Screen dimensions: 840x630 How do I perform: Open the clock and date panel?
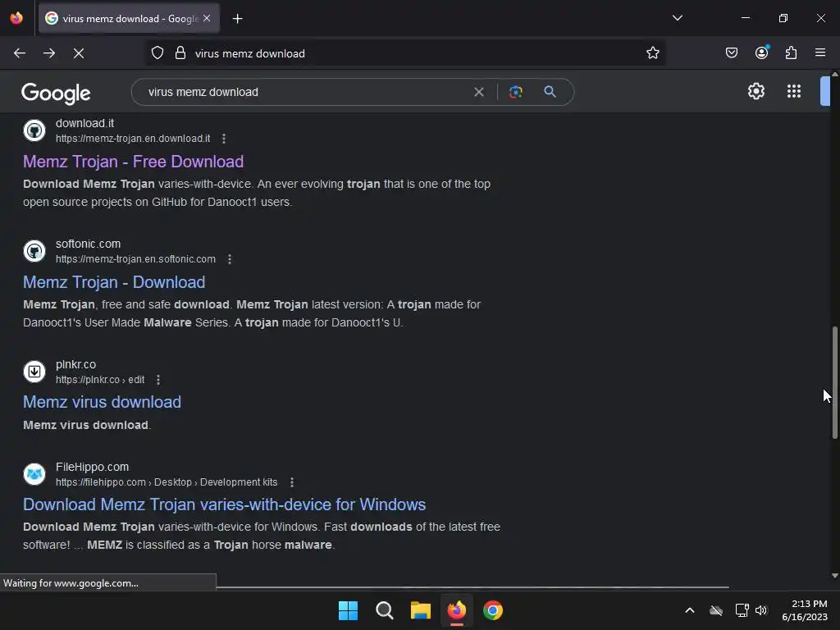click(805, 610)
